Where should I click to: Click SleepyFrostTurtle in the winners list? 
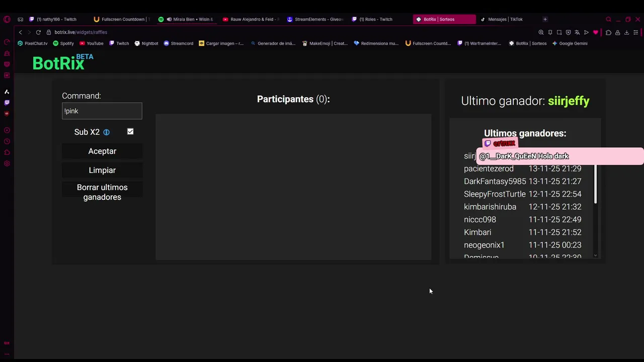coord(495,194)
